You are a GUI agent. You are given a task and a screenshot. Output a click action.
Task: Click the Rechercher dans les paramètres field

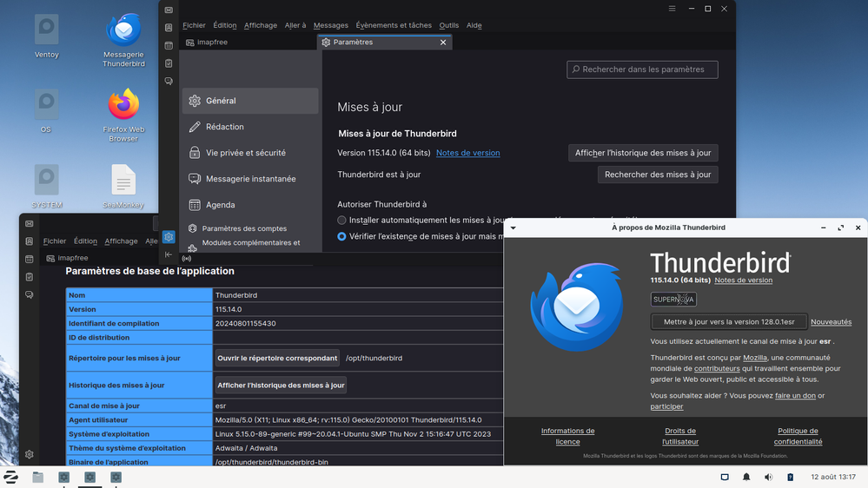(642, 69)
